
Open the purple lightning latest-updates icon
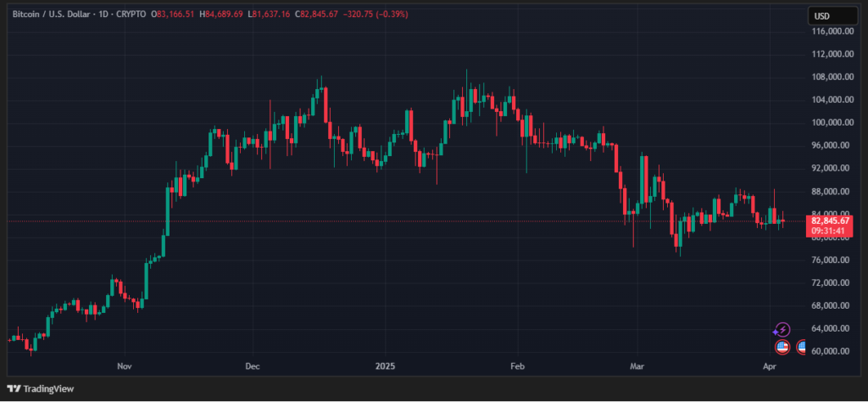pyautogui.click(x=782, y=331)
